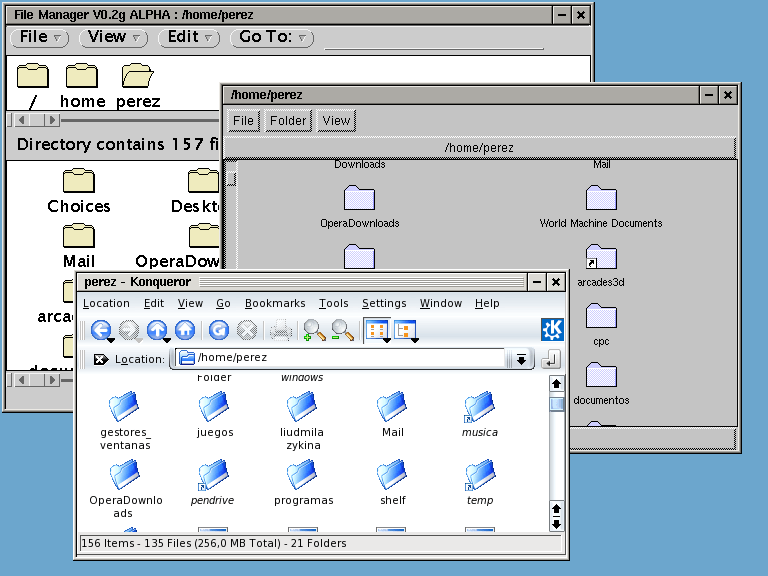Click the Folder button in /home/perez window
The height and width of the screenshot is (576, 768).
288,120
